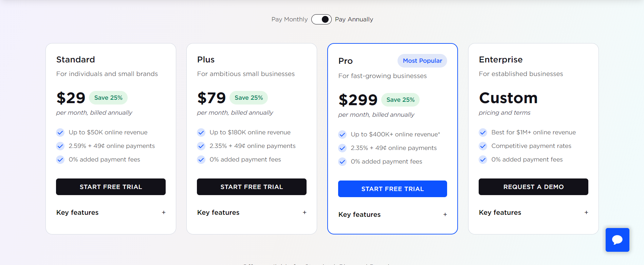The image size is (644, 265).
Task: Switch billing to Pay Monthly
Action: pos(321,19)
